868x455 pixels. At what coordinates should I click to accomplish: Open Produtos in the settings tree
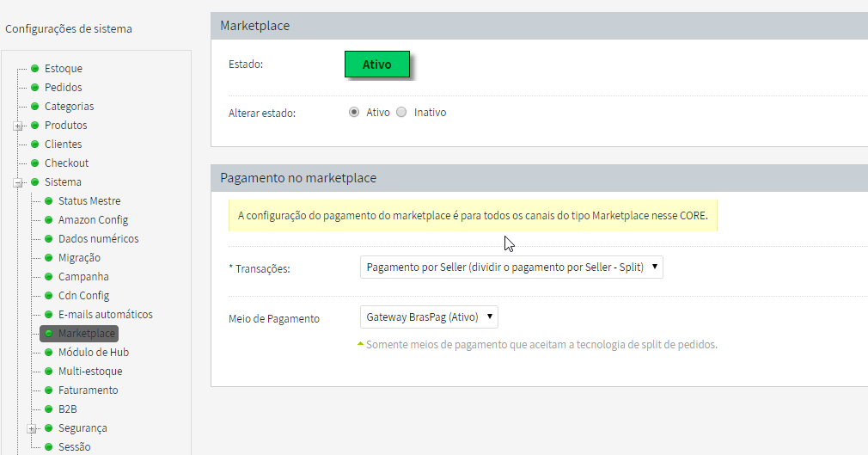pos(66,126)
